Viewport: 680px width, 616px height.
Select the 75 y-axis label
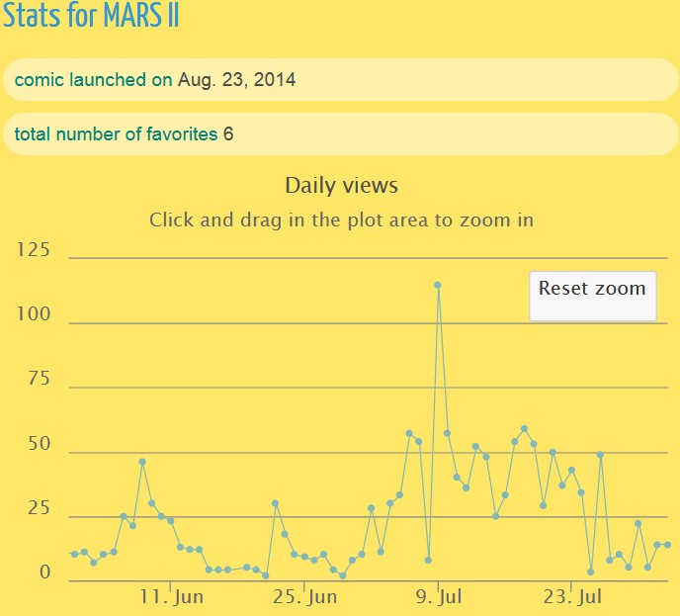38,380
